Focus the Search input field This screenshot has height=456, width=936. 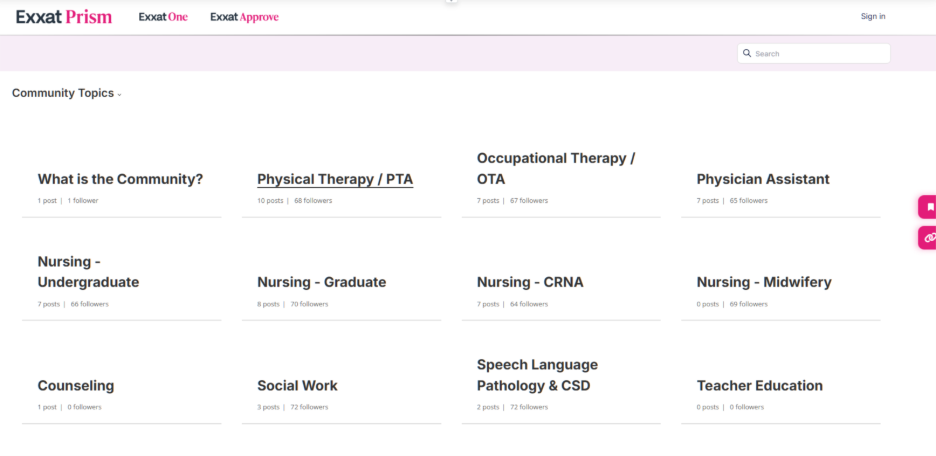(818, 53)
